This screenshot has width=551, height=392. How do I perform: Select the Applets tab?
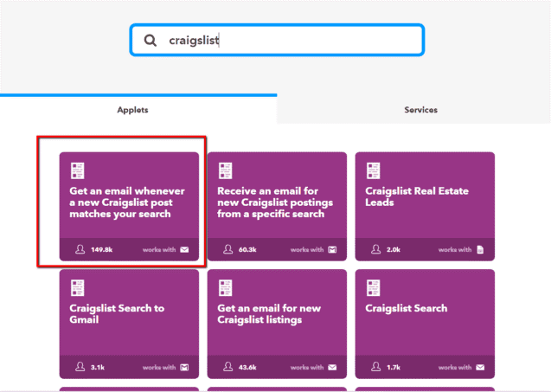click(132, 110)
